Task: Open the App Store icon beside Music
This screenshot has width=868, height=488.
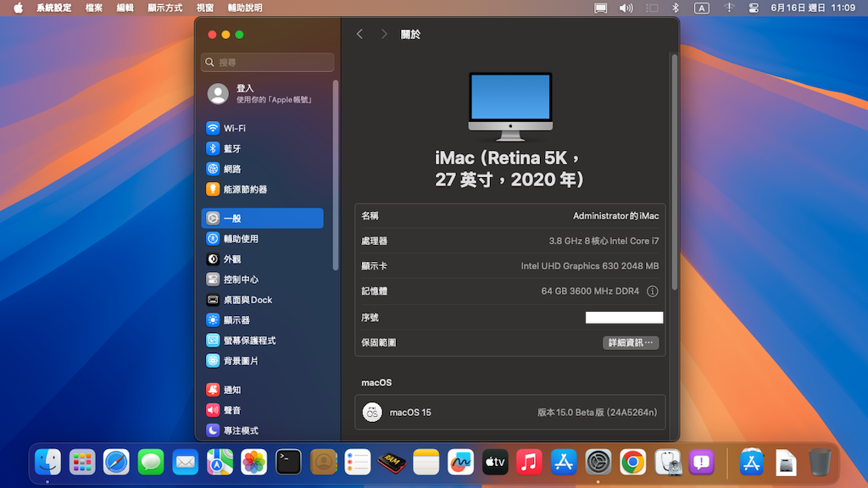Action: [x=564, y=462]
